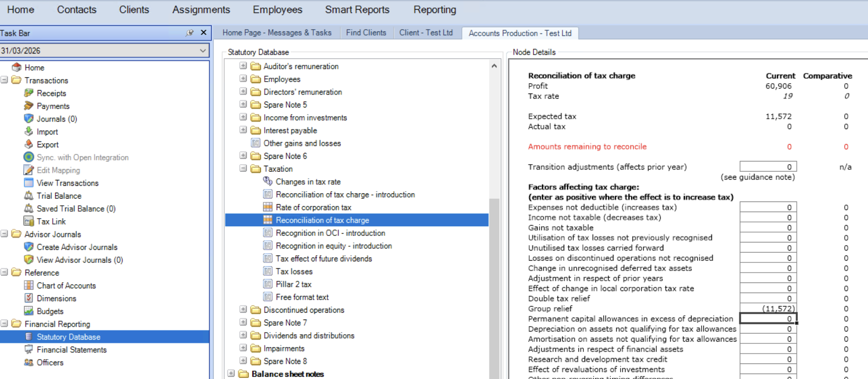868x379 pixels.
Task: Click the Transition adjustments input field
Action: [x=768, y=167]
